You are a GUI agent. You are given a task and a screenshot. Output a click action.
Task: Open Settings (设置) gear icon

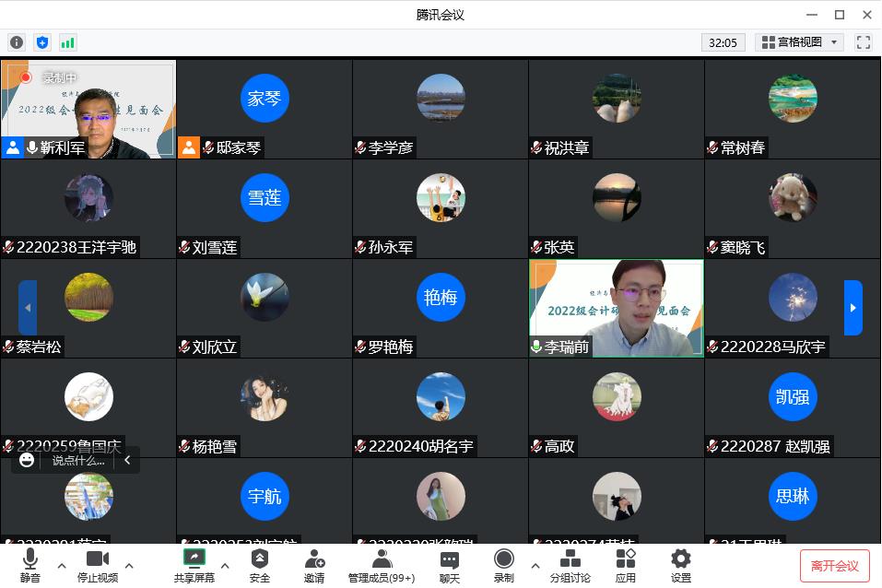click(x=681, y=564)
